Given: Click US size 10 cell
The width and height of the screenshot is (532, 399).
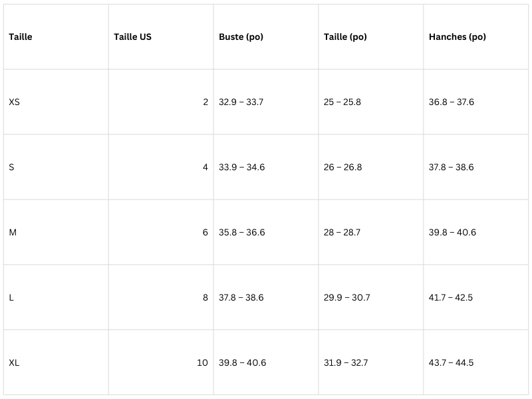Looking at the screenshot, I should 161,362.
